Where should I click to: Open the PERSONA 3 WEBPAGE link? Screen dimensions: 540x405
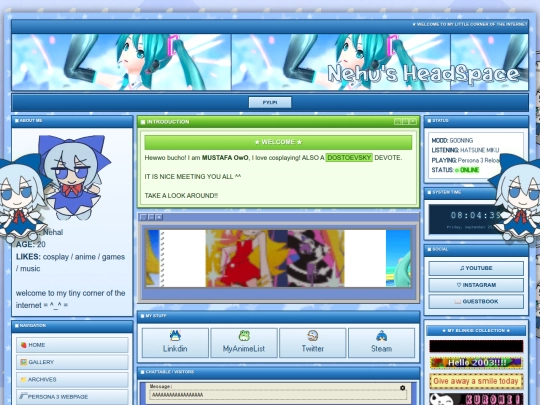click(x=72, y=396)
